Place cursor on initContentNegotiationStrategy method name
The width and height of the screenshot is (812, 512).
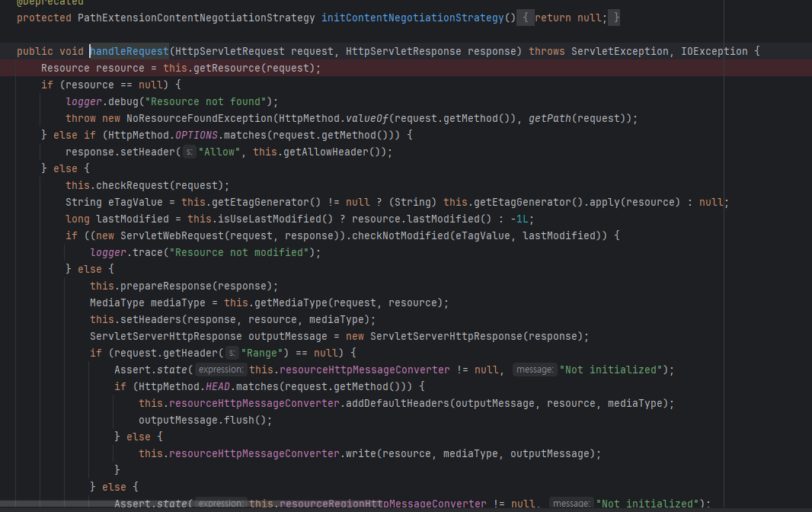412,18
